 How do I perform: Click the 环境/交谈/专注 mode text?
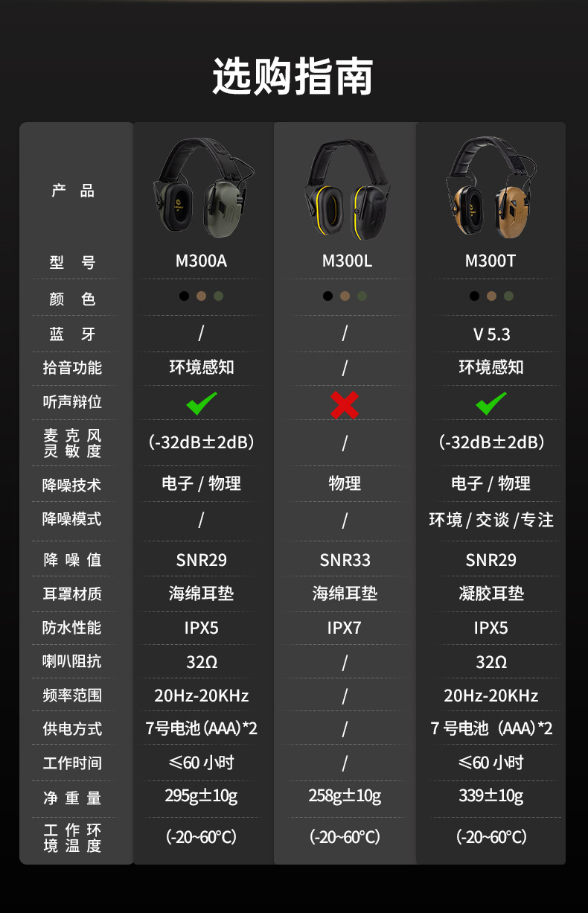point(491,520)
